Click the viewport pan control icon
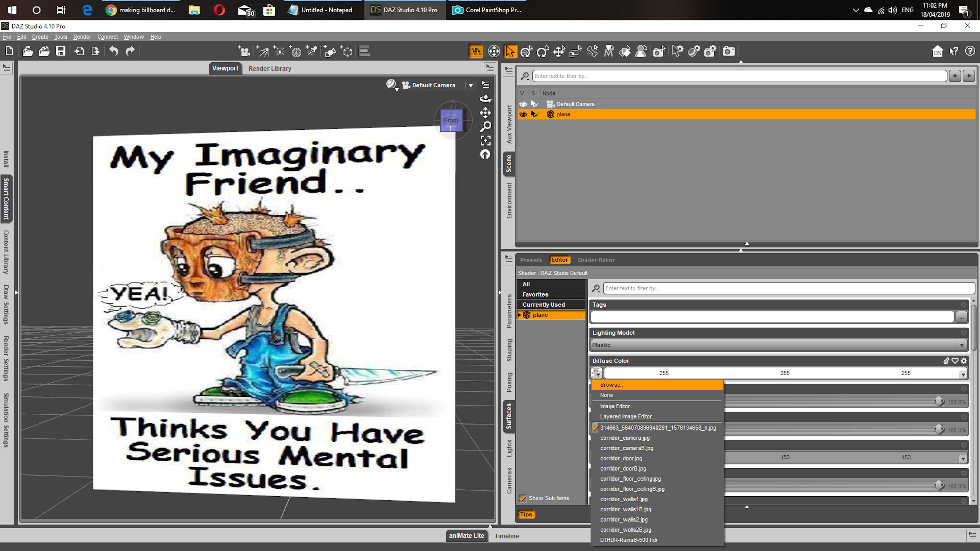 click(x=485, y=112)
